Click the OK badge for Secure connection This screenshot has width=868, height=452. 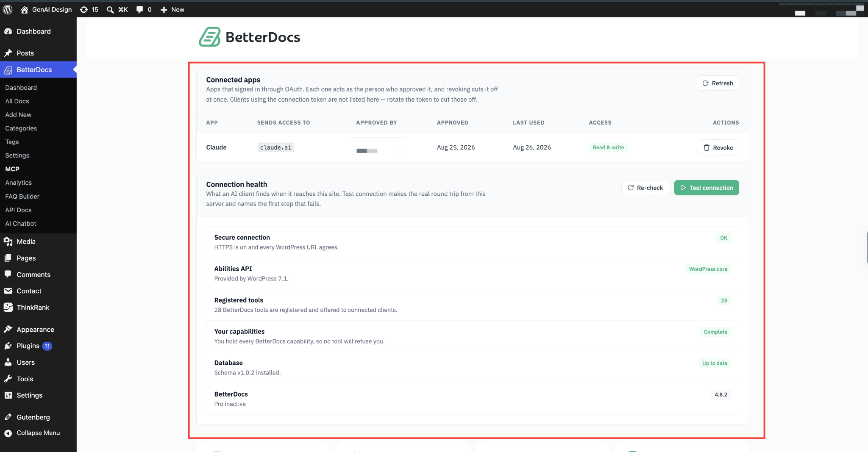[x=723, y=238]
